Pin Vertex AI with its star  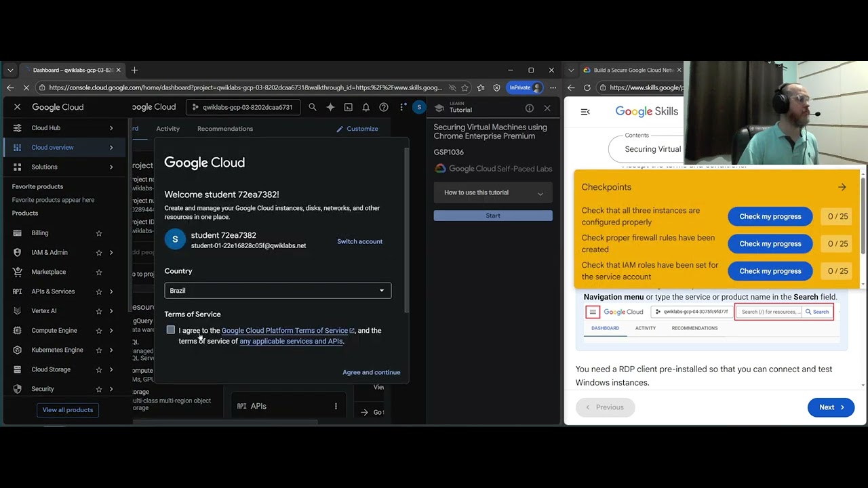pyautogui.click(x=99, y=311)
